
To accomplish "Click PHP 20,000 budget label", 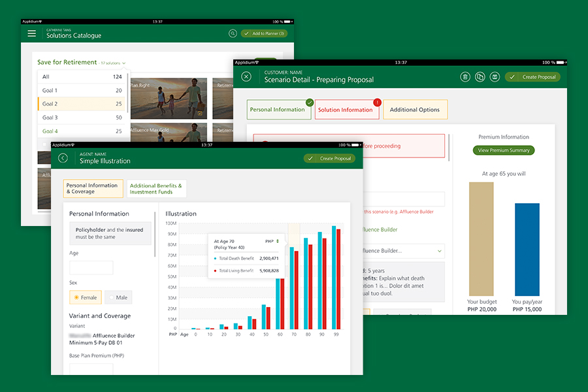I will [482, 309].
